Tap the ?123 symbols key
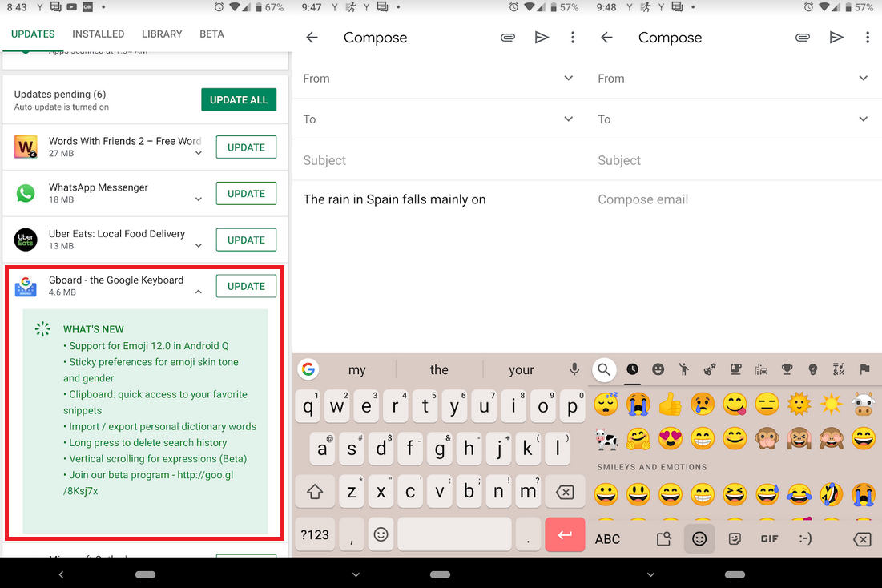 (315, 534)
